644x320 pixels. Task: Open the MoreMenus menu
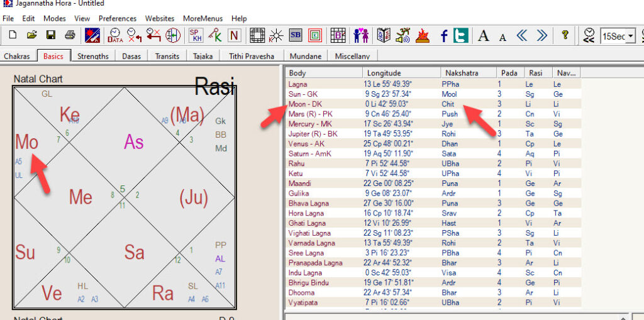(x=203, y=19)
